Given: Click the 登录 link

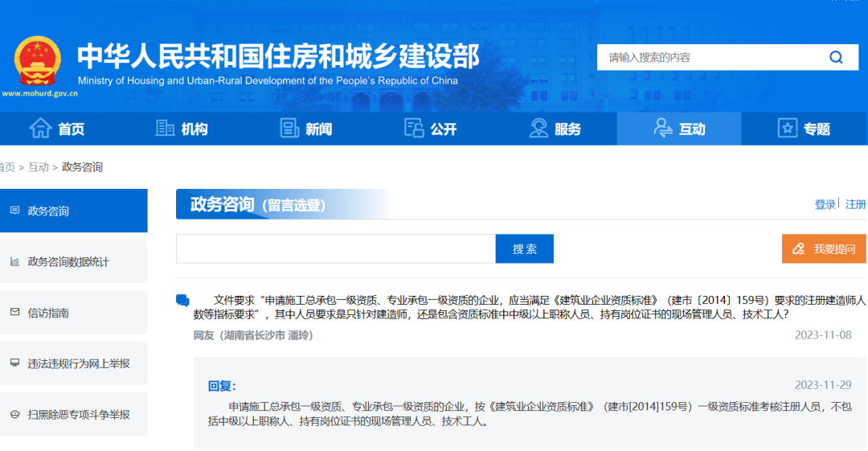Looking at the screenshot, I should 825,204.
